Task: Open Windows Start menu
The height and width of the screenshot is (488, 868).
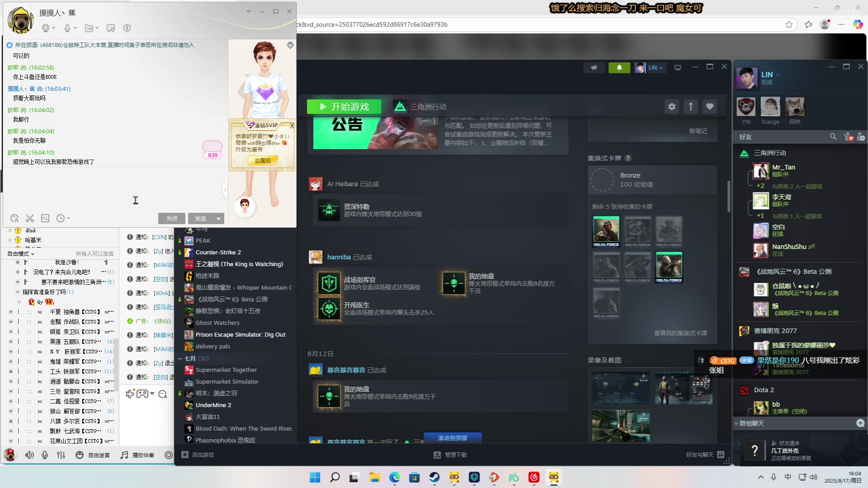Action: click(315, 478)
